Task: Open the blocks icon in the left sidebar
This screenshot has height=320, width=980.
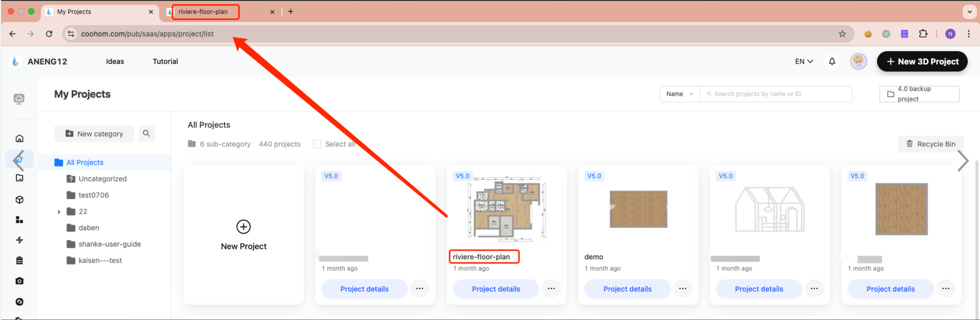Action: (20, 219)
